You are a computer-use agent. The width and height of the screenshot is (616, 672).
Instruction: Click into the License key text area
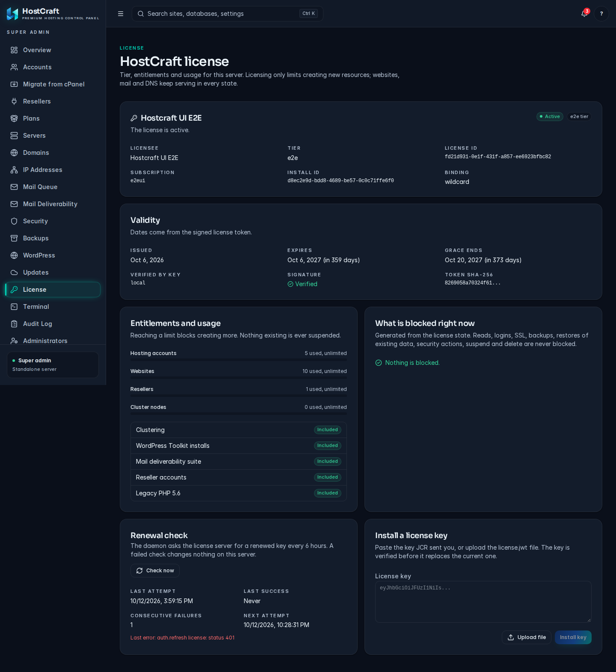point(483,602)
